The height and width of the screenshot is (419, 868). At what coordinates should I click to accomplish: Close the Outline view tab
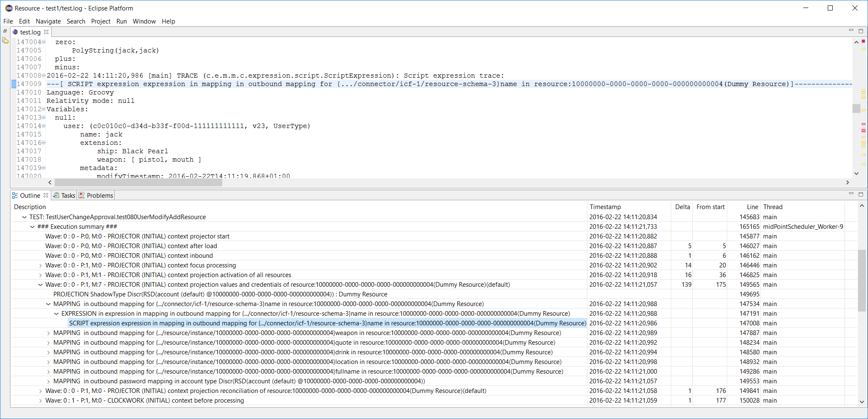click(x=46, y=195)
